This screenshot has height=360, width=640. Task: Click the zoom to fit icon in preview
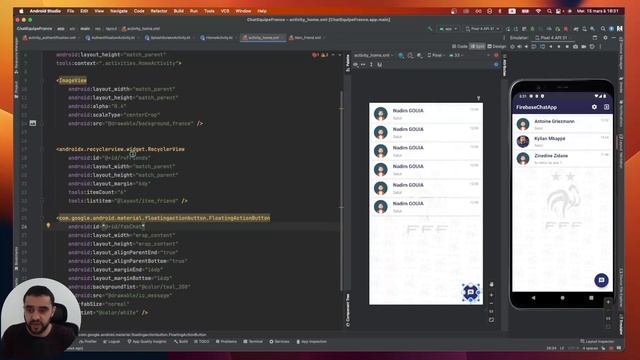click(491, 320)
